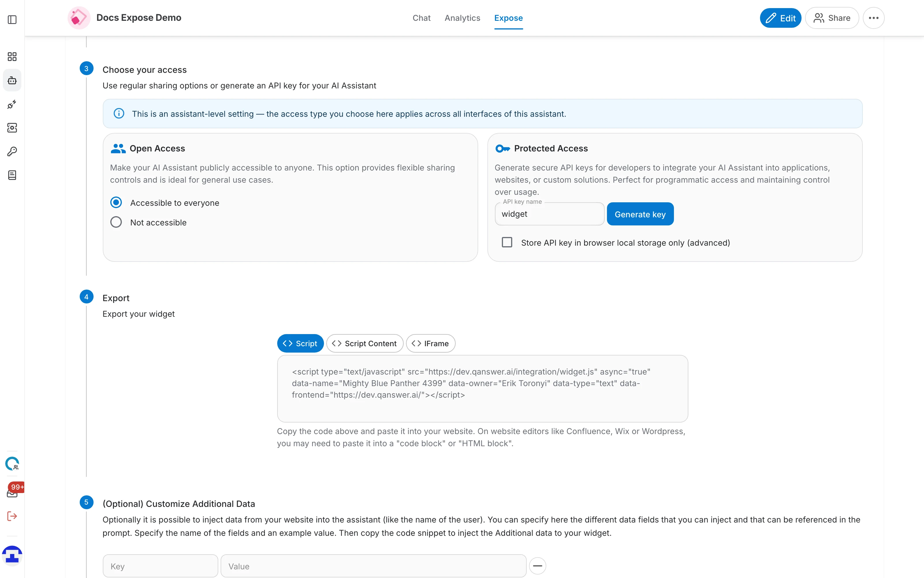Click the Export your widget subtitle
This screenshot has height=578, width=924.
tap(139, 314)
